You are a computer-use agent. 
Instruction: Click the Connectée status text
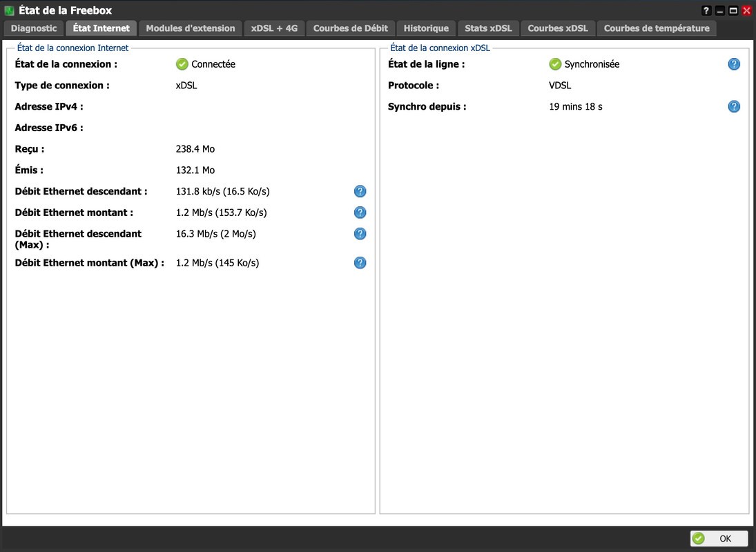click(x=213, y=64)
